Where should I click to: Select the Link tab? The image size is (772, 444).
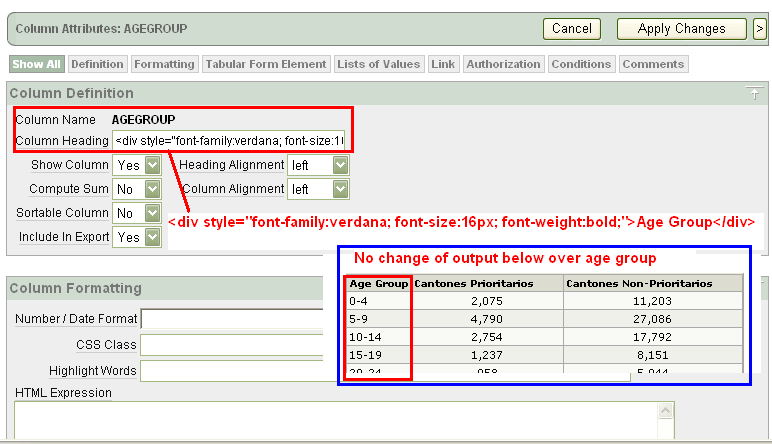(x=443, y=64)
